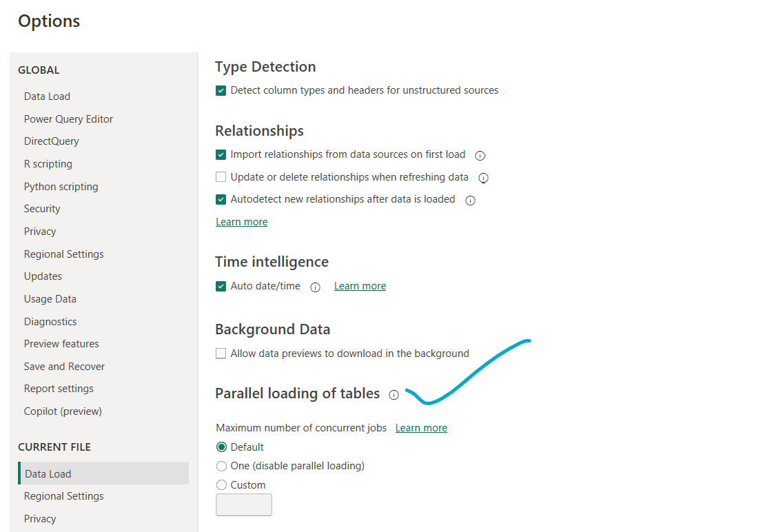Uncheck Detect column types and headers checkbox
Screen dimensions: 776x532
221,90
